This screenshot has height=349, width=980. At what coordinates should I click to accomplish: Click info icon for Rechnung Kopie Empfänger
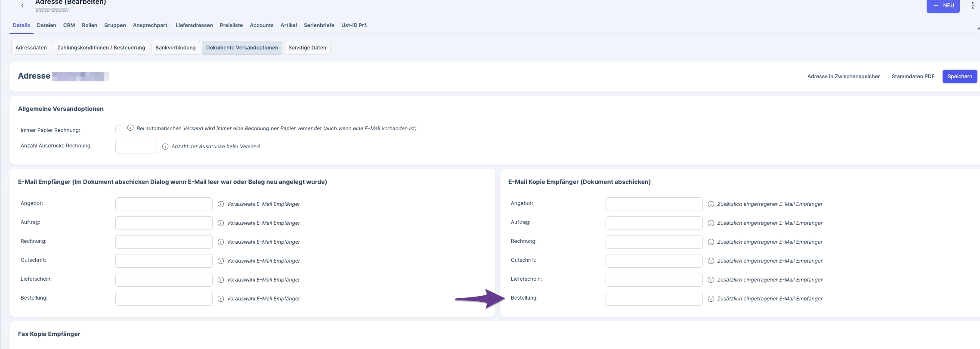711,242
